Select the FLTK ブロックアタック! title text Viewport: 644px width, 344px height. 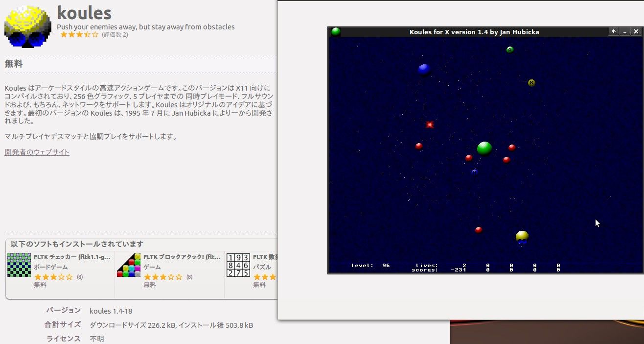point(182,257)
